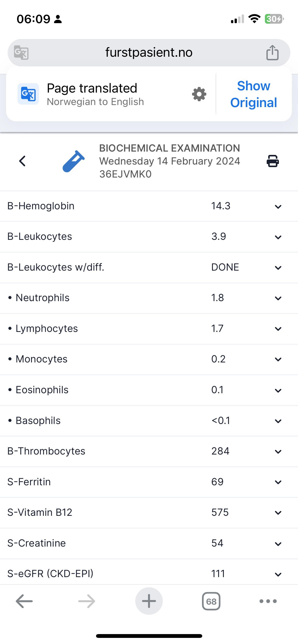Navigate back with the browser back arrow
298x644 pixels.
click(24, 601)
